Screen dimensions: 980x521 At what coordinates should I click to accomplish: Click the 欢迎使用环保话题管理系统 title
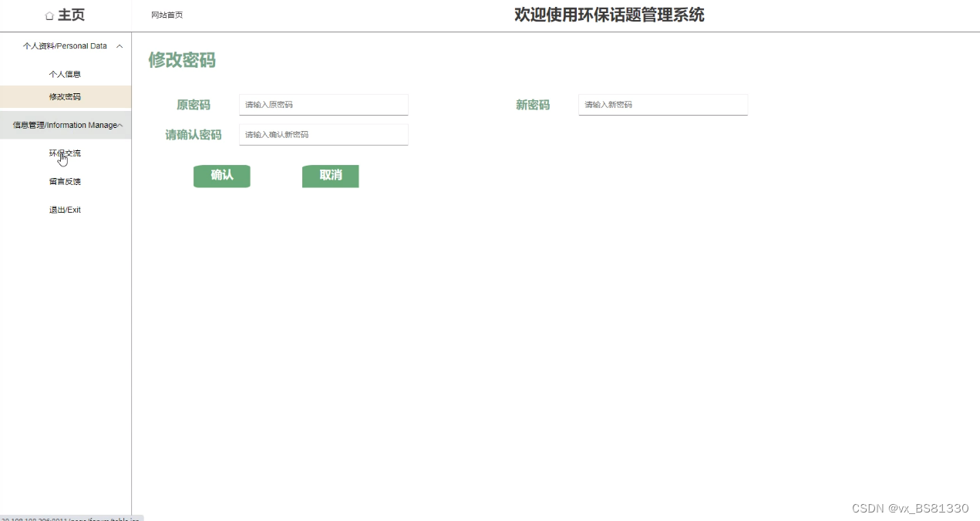coord(609,15)
